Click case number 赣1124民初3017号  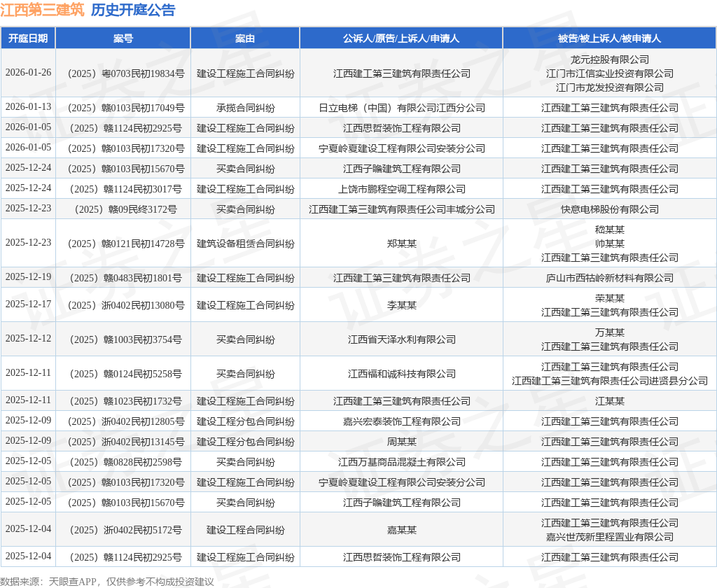(x=126, y=189)
